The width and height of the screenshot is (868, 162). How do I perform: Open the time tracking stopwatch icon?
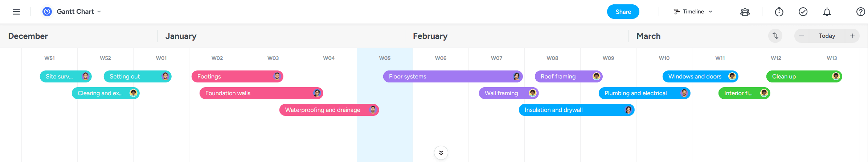click(779, 12)
